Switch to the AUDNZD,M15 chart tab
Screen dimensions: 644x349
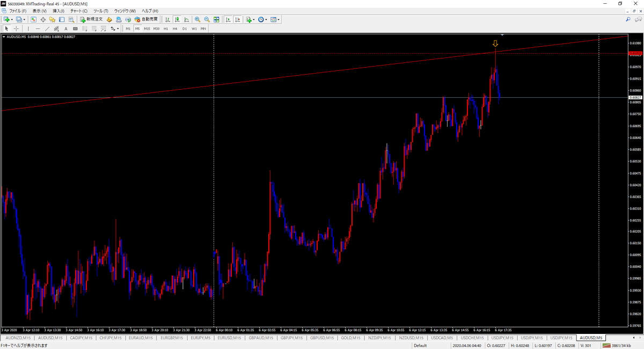tap(18, 338)
